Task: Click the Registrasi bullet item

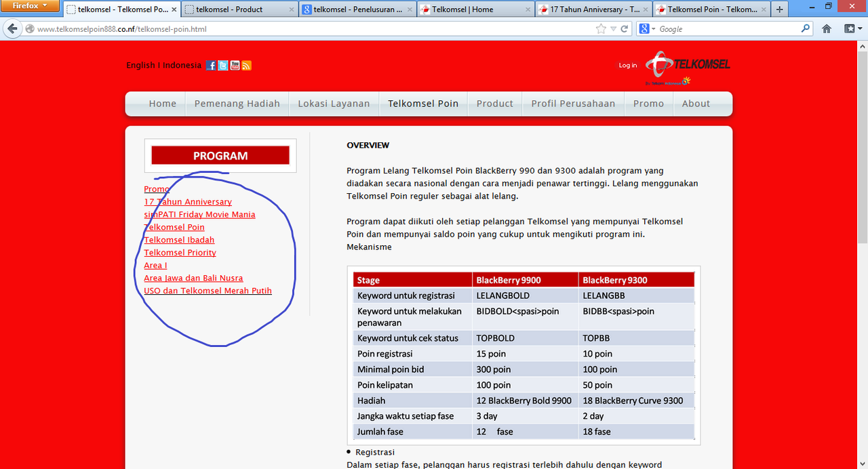Action: [375, 452]
